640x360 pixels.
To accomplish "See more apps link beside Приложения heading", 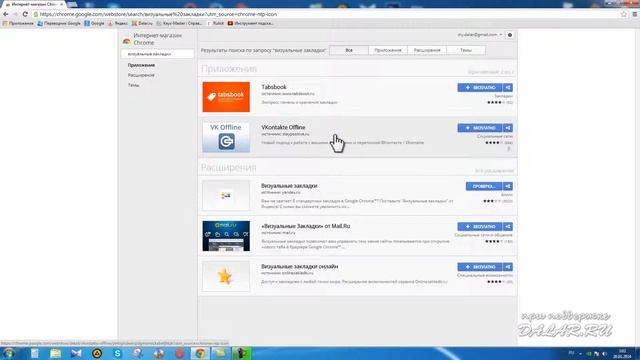I will 491,72.
